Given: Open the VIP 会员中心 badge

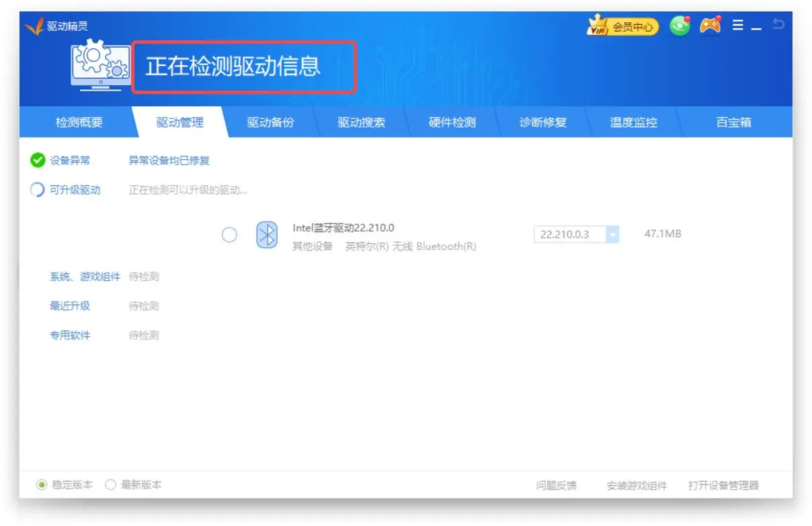Looking at the screenshot, I should (622, 26).
